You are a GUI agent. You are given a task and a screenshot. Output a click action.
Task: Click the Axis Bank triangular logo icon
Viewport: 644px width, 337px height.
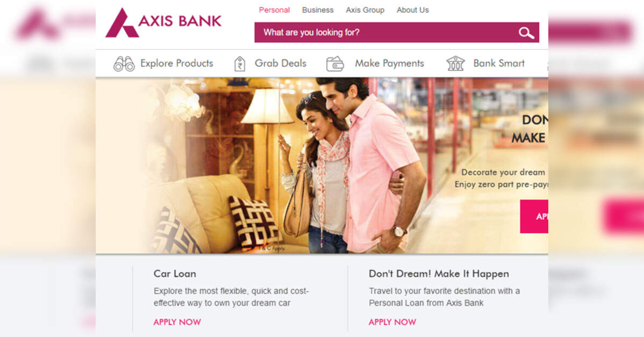pyautogui.click(x=121, y=23)
